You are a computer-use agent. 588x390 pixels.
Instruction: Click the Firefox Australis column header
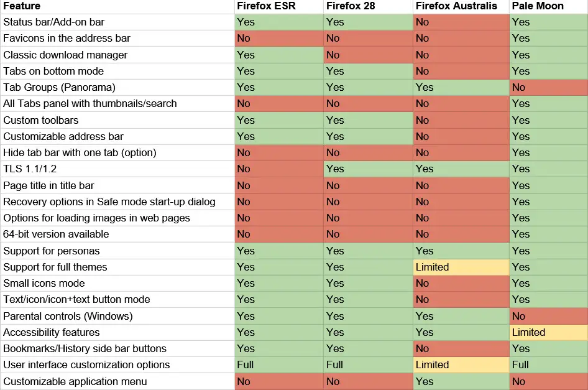point(456,6)
